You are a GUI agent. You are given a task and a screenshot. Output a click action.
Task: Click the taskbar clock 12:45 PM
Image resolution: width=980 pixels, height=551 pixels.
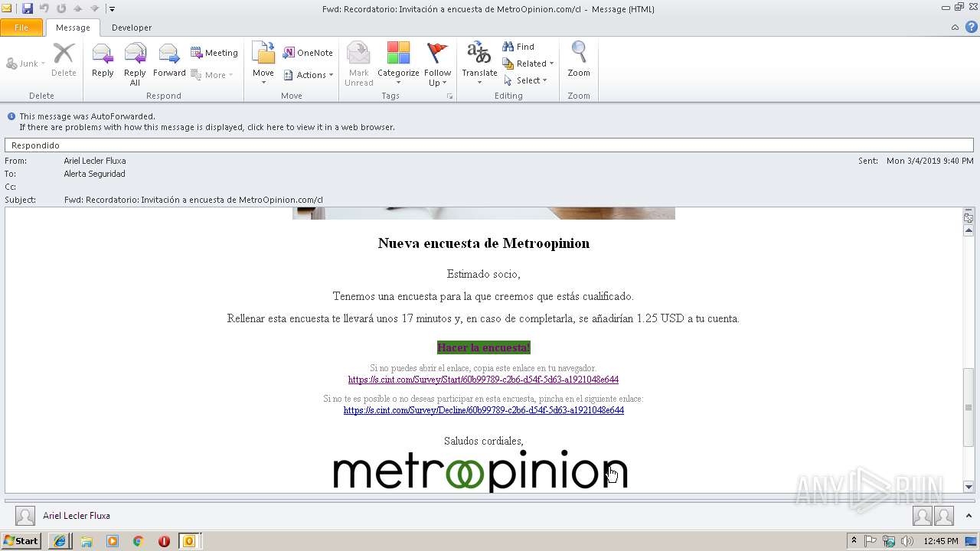click(x=941, y=541)
